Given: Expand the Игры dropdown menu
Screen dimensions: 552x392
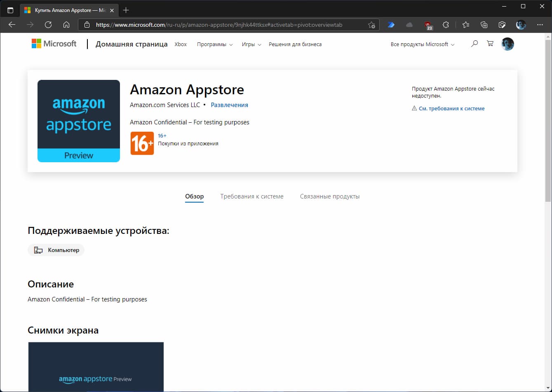Looking at the screenshot, I should tap(251, 44).
